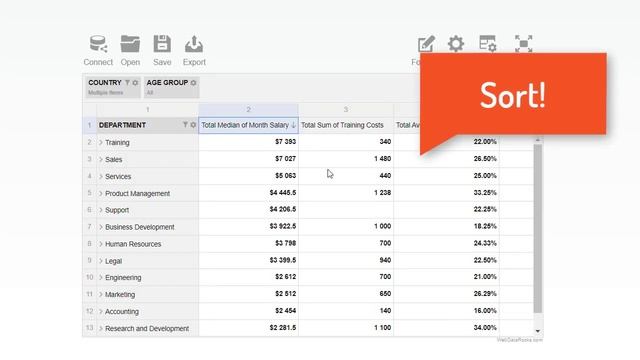Select column number 3 header
The width and height of the screenshot is (640, 360).
[x=346, y=110]
